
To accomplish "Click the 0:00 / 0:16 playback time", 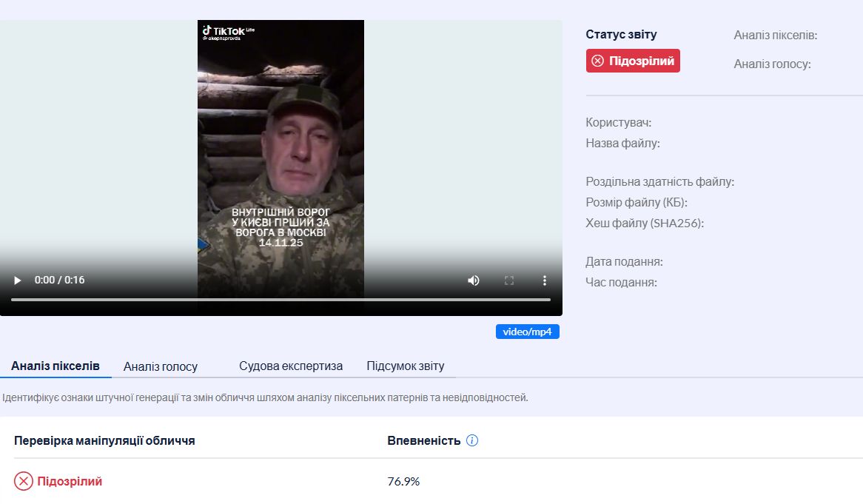I will [60, 280].
